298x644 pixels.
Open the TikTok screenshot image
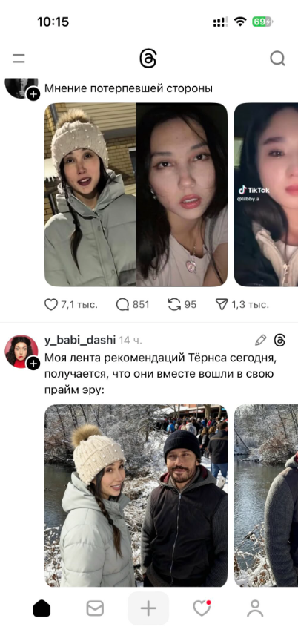(266, 194)
